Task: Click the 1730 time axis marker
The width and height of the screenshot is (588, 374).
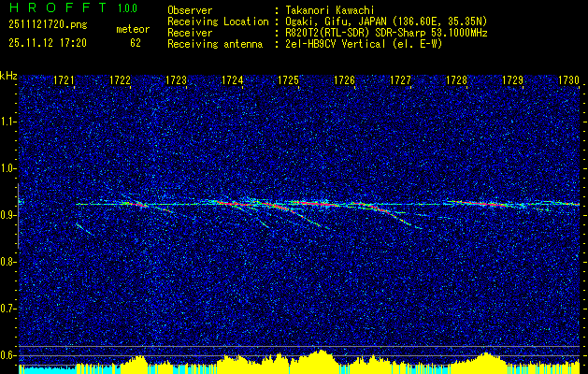Action: pyautogui.click(x=568, y=80)
